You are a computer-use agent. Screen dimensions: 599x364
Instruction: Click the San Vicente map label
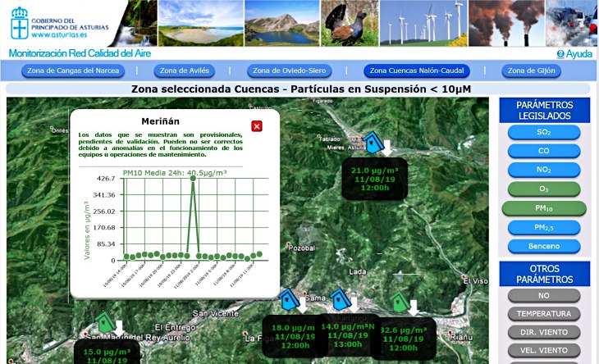[216, 314]
